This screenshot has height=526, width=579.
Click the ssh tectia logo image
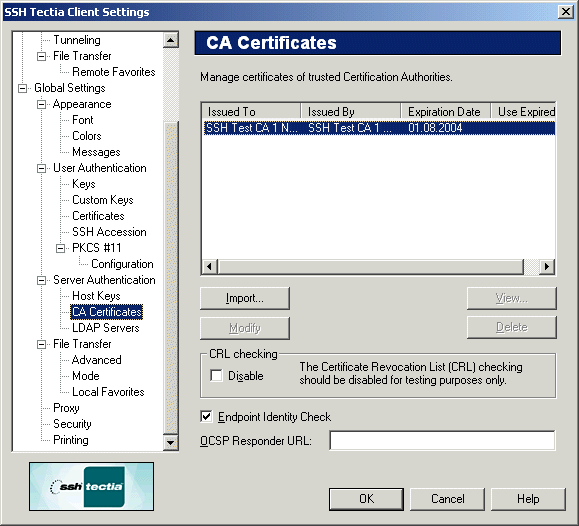pos(92,486)
